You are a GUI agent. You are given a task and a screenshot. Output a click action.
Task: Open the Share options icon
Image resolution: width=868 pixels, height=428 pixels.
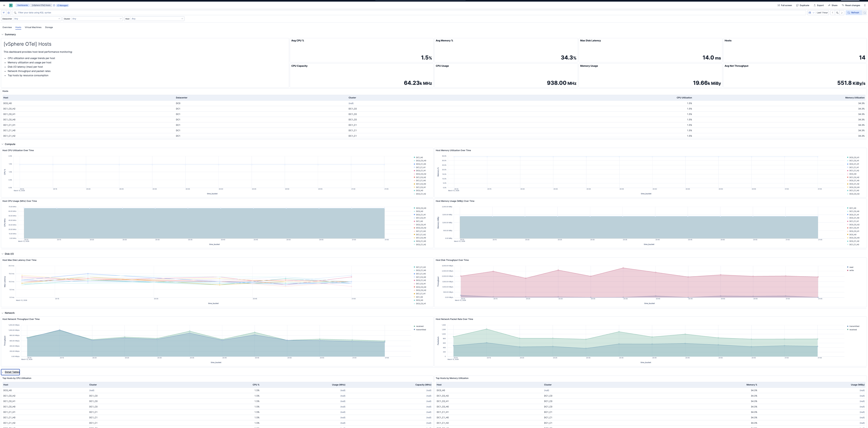[x=829, y=5]
